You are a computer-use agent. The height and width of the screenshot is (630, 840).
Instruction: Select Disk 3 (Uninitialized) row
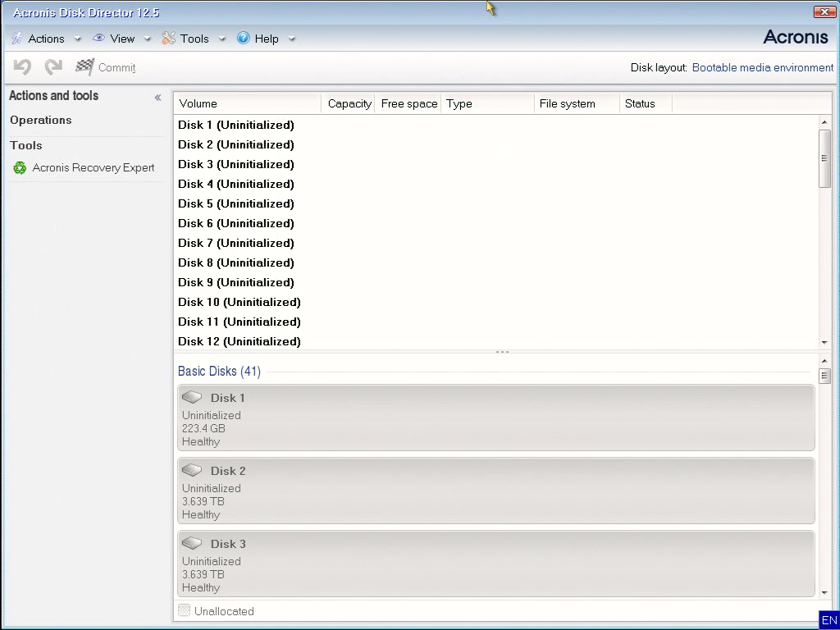click(x=496, y=164)
